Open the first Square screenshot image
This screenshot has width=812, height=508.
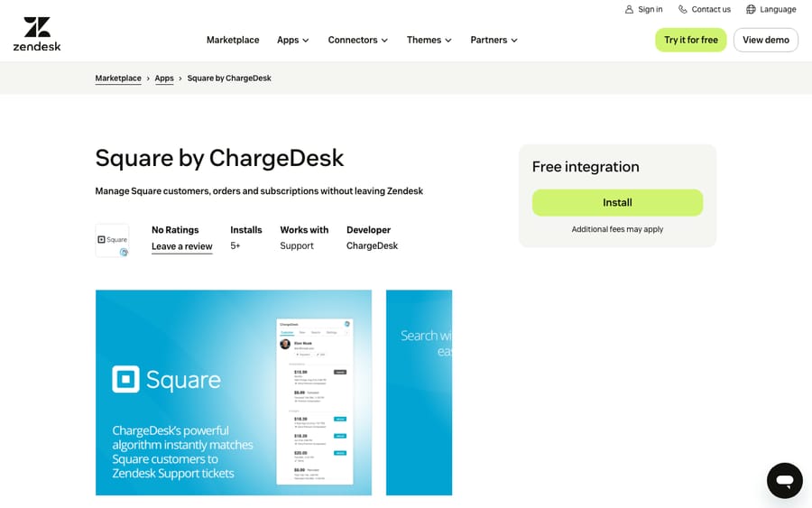234,393
